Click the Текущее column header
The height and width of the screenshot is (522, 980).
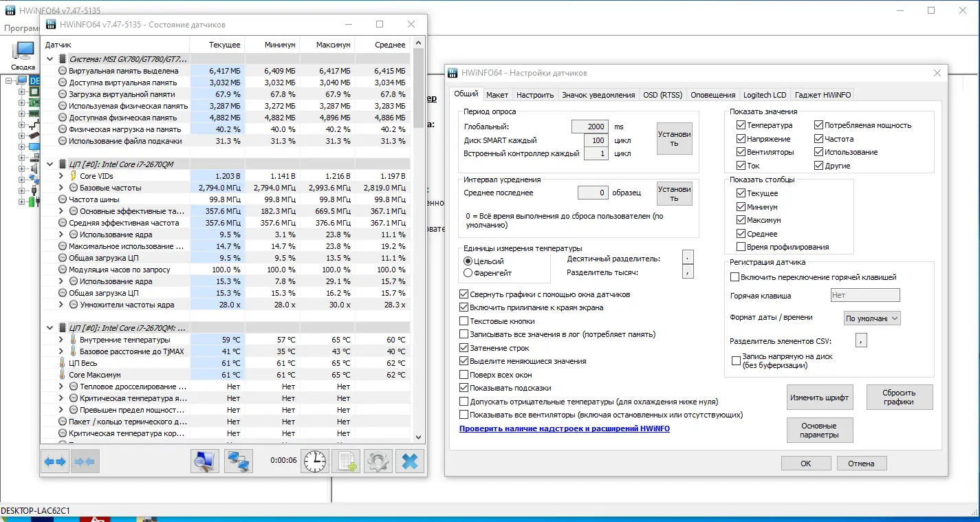pyautogui.click(x=218, y=45)
